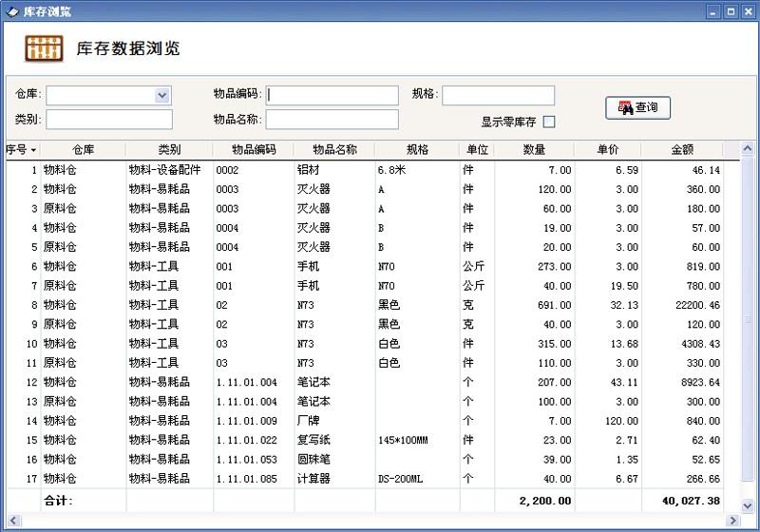Click the scroll up arrow of the table

pos(747,150)
